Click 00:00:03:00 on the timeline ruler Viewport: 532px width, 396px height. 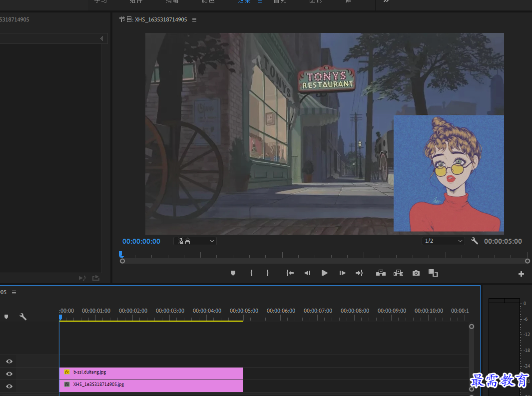coord(170,311)
